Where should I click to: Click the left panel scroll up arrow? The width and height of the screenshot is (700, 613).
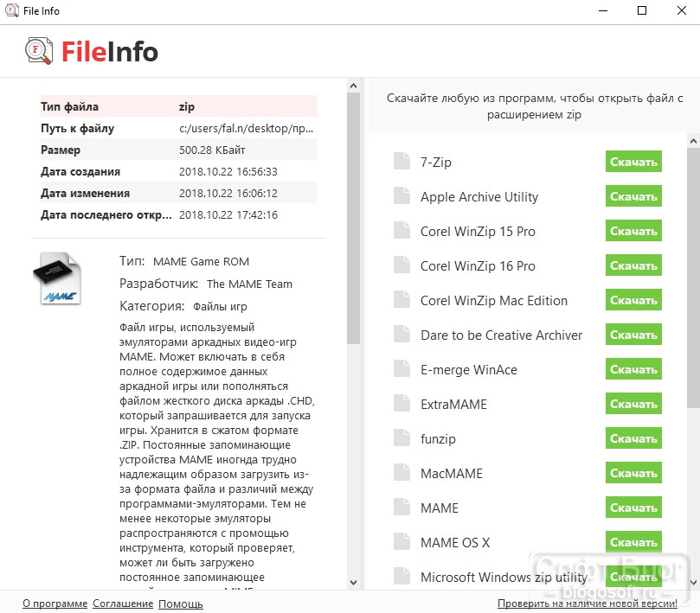click(354, 86)
